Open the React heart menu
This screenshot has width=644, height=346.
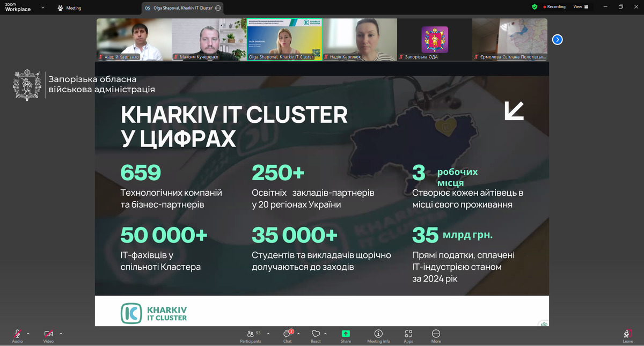316,336
